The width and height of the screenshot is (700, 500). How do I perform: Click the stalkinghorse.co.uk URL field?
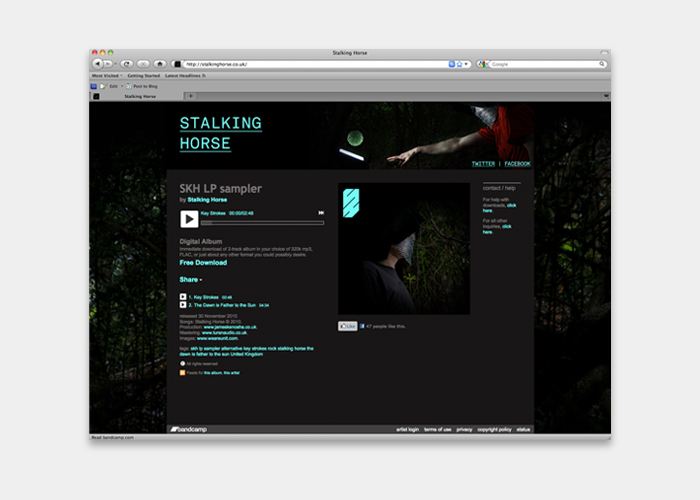[x=315, y=64]
